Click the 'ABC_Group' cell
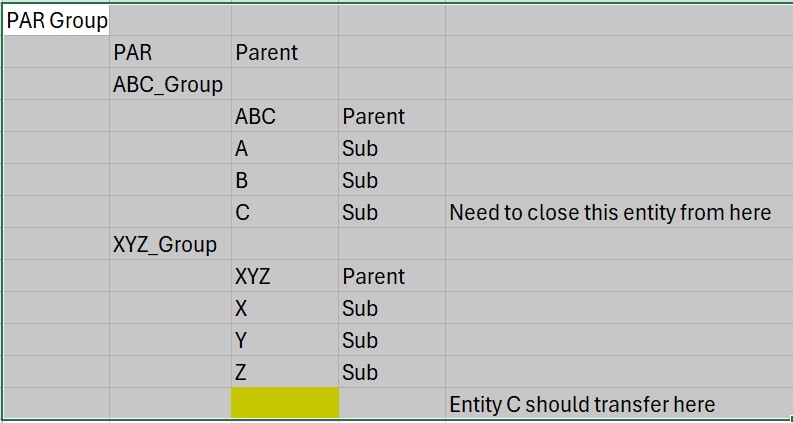Screen dimensions: 793x423 point(170,84)
